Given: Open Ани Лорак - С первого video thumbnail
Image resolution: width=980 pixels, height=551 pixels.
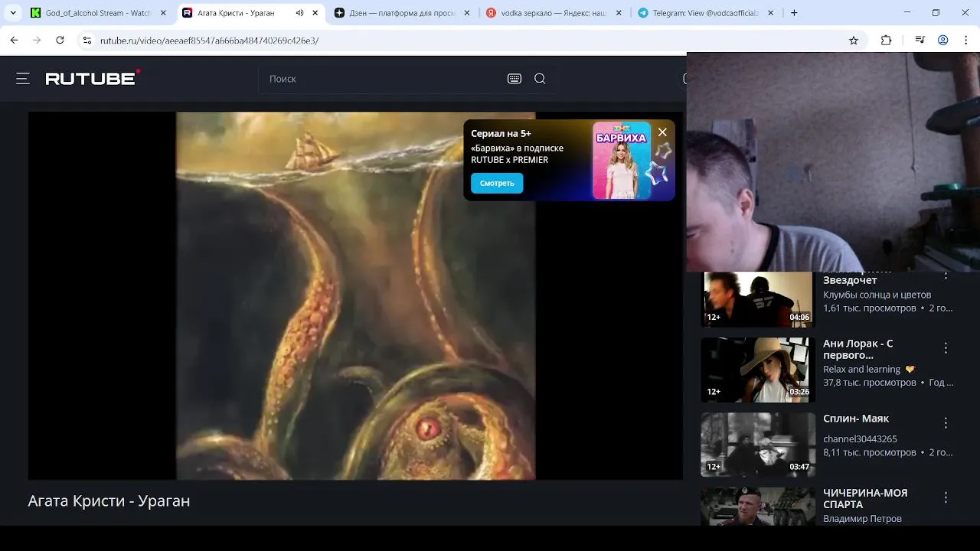Looking at the screenshot, I should pyautogui.click(x=758, y=370).
